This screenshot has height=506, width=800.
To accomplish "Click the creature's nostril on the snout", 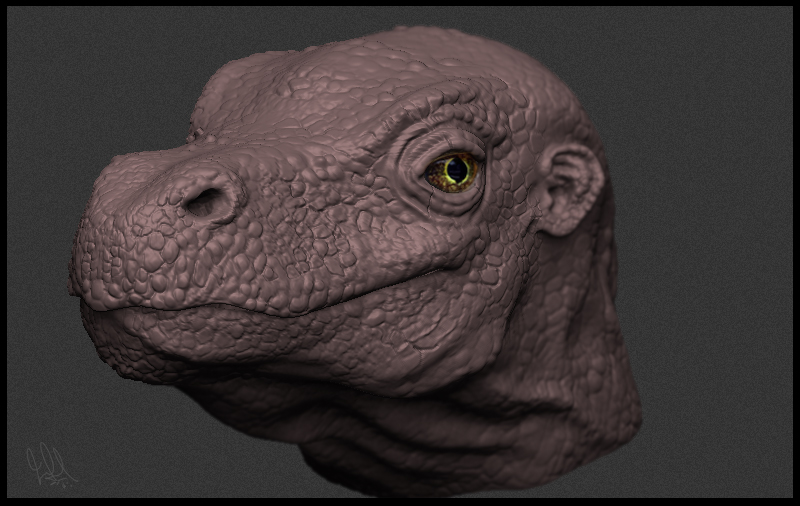I will 205,200.
